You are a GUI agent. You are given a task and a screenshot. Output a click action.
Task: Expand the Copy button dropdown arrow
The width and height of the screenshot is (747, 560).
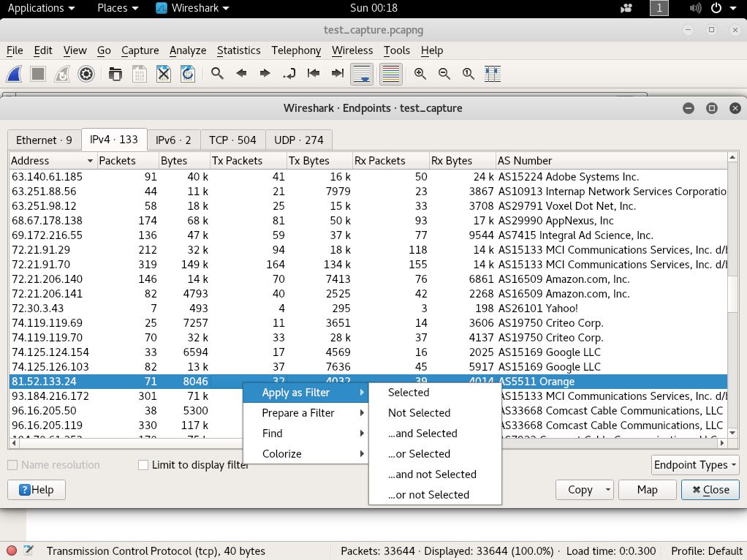[x=608, y=490]
